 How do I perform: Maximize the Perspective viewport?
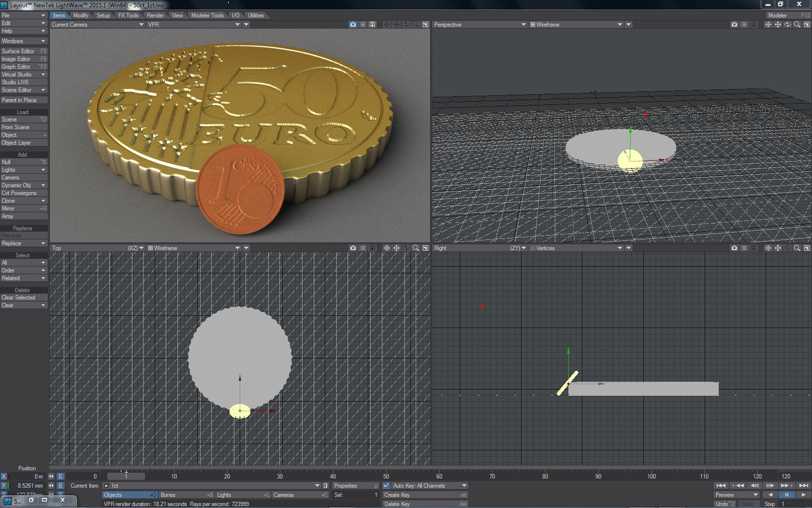coord(807,24)
